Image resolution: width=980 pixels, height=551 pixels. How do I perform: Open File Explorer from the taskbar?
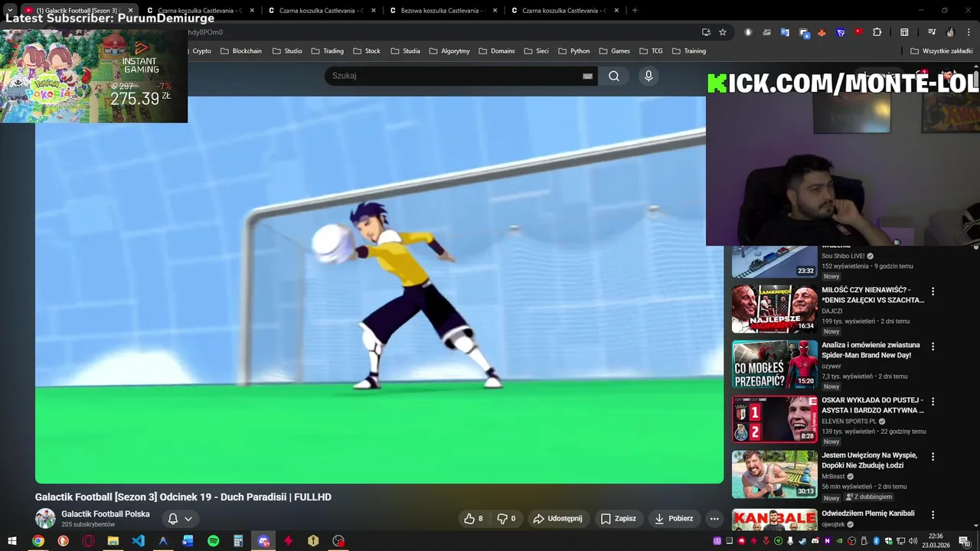coord(113,541)
